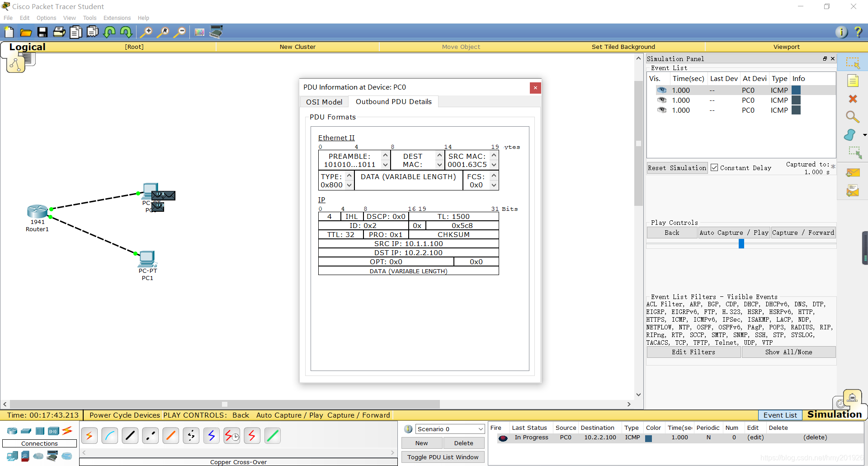868x466 pixels.
Task: Open the Edit menu
Action: coord(24,18)
